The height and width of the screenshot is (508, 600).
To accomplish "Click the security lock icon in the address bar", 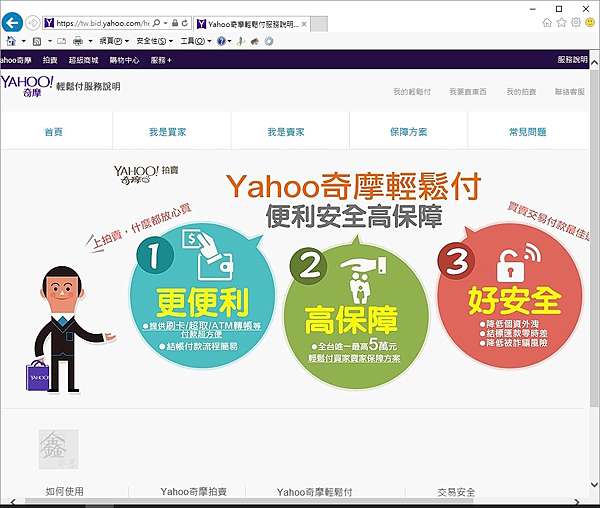I will coord(175,23).
